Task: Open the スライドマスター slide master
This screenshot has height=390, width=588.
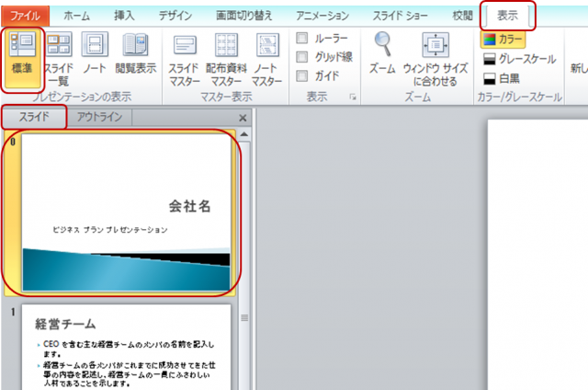Action: coord(184,59)
